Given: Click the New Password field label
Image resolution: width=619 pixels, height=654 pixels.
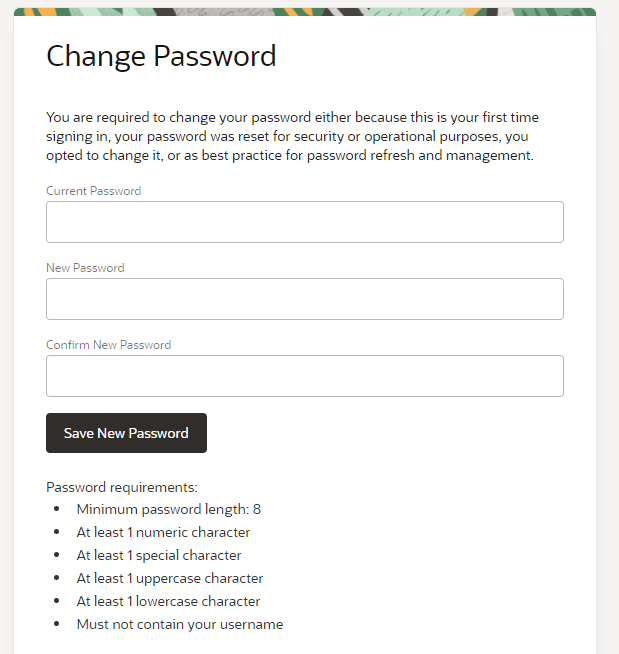Looking at the screenshot, I should [85, 268].
